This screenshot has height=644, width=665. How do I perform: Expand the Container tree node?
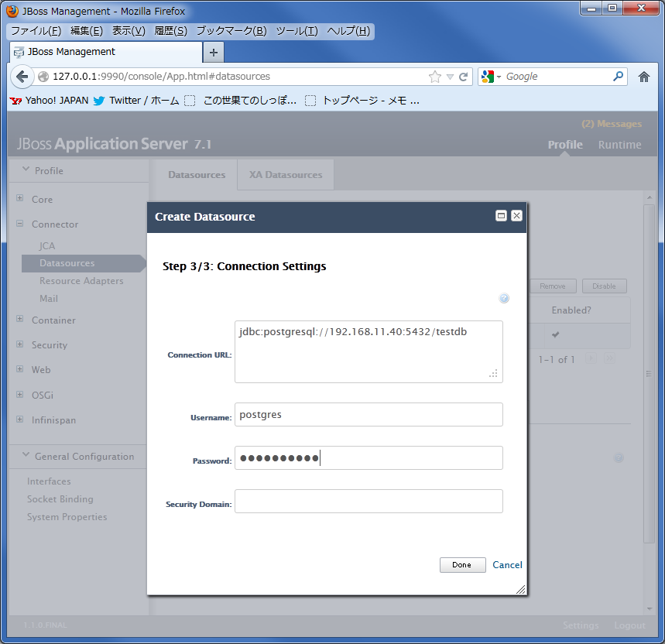[x=20, y=319]
